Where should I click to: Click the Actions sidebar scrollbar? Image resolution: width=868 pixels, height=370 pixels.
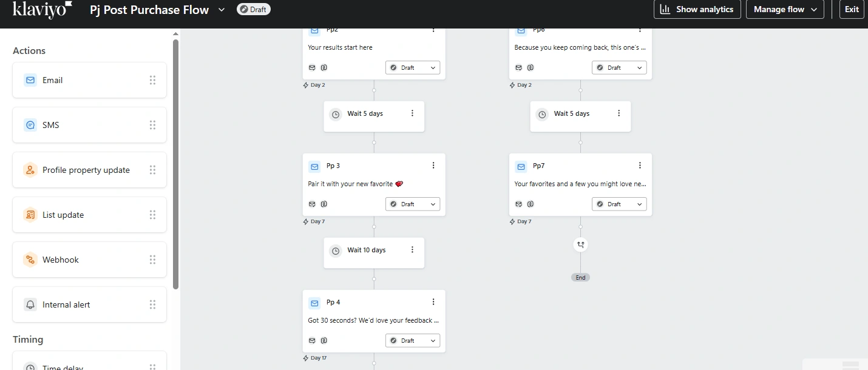tap(176, 164)
